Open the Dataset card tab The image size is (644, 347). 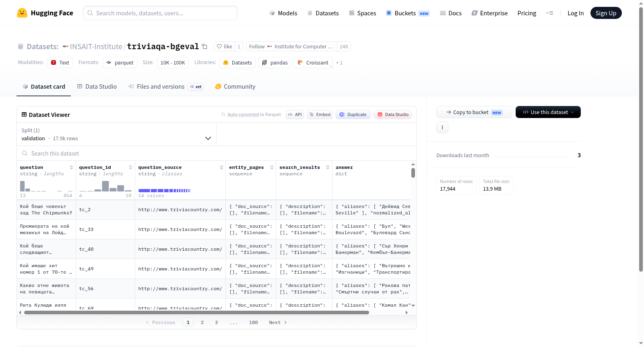44,87
